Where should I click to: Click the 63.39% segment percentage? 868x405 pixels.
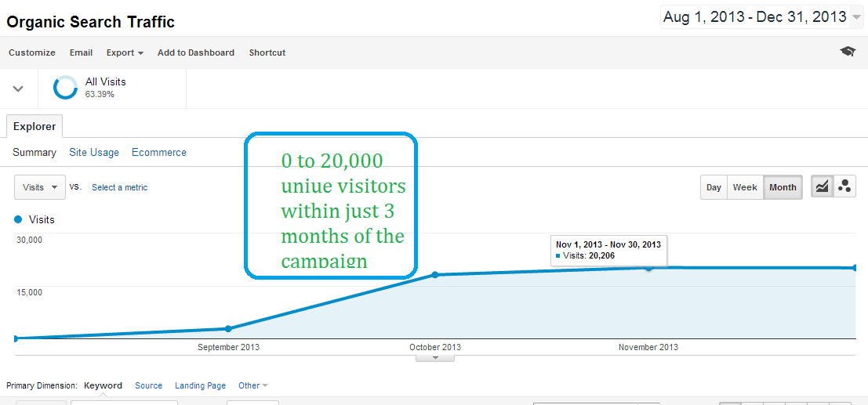click(x=100, y=94)
